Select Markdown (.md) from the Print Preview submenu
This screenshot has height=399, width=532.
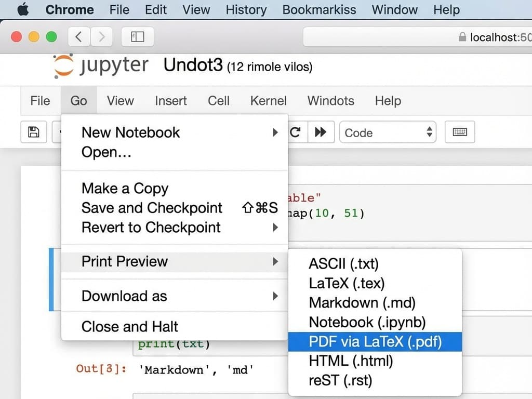(x=362, y=303)
